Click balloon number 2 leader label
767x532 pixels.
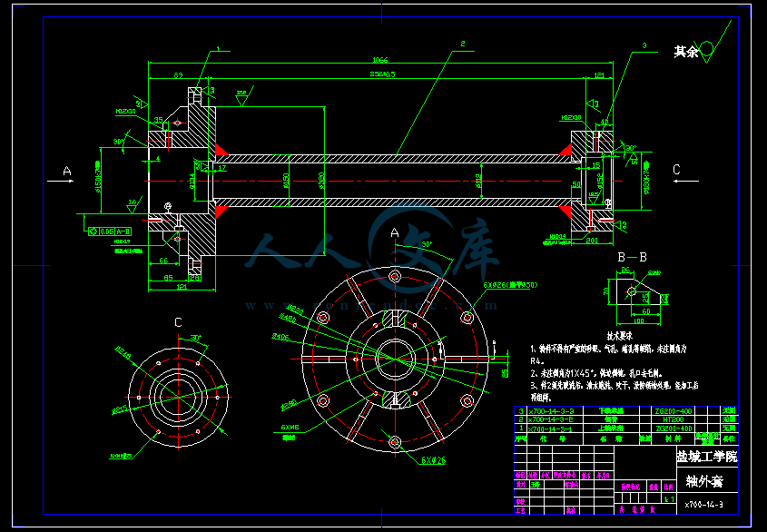point(463,44)
